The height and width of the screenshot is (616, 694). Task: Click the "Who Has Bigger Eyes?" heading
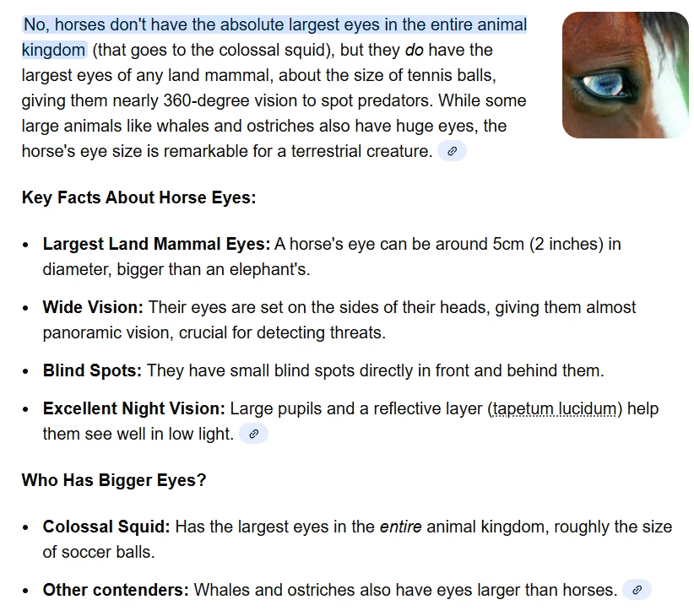[x=114, y=480]
